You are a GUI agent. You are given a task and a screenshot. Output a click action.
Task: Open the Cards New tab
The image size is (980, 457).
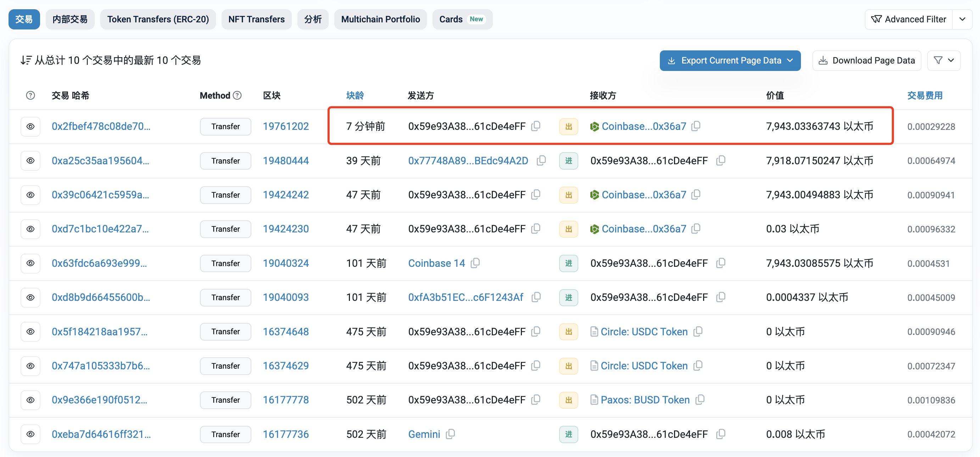(x=462, y=19)
